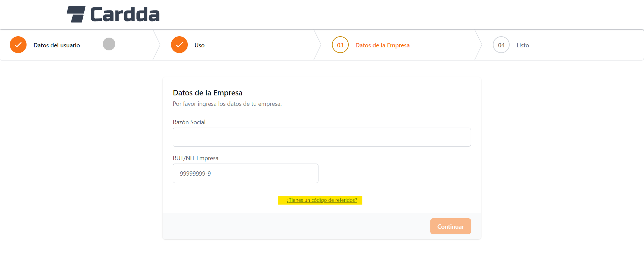Click the orange checkmark for Datos del usuario

[18, 45]
